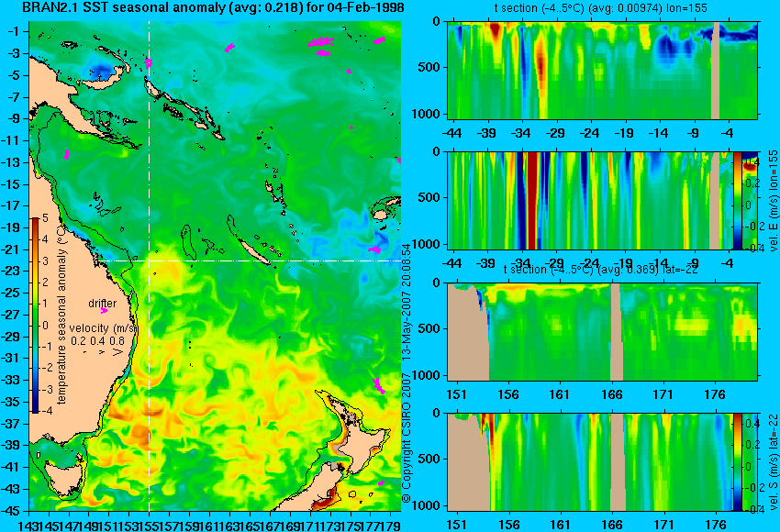The height and width of the screenshot is (532, 780).
Task: Click the cold blue anomaly north of New Britain
Action: [x=103, y=70]
